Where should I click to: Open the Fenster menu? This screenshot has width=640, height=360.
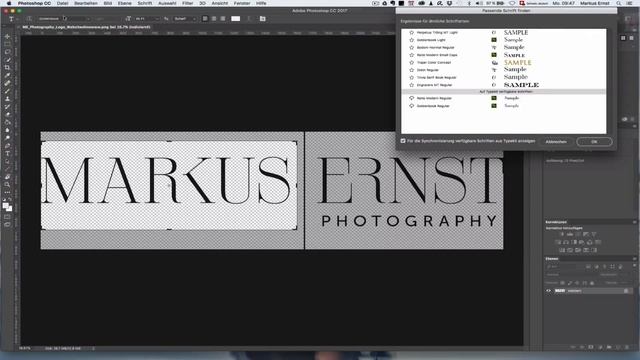(x=242, y=3)
